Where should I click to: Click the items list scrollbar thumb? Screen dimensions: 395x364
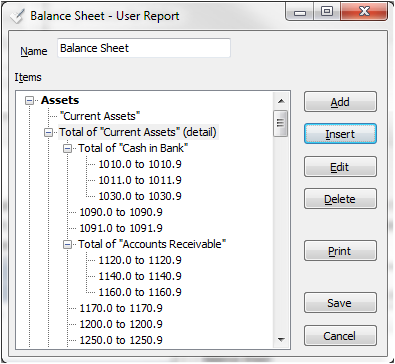point(280,123)
